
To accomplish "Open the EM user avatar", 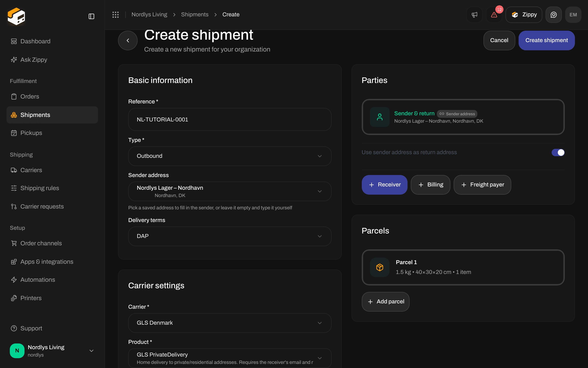I will coord(573,15).
